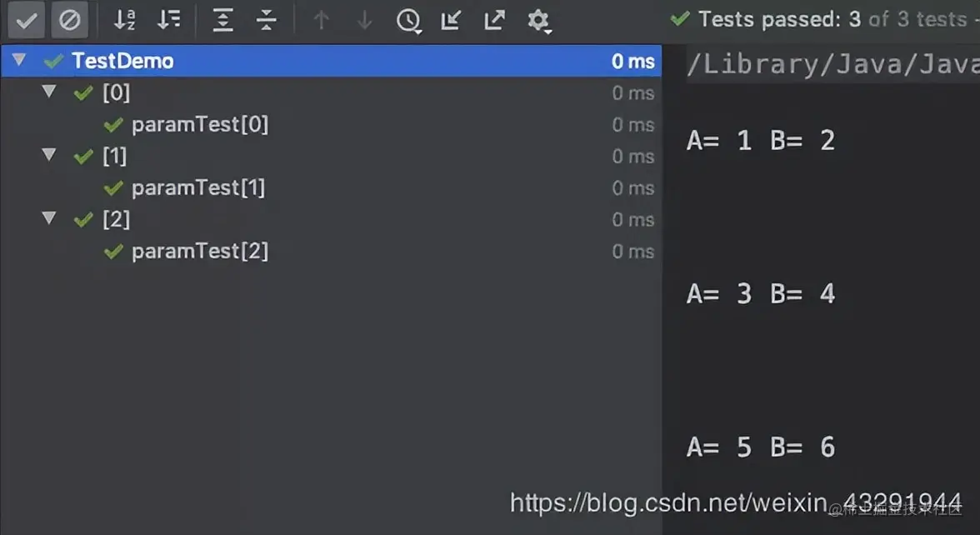The height and width of the screenshot is (535, 980).
Task: Click the Export Test Results icon
Action: (x=494, y=21)
